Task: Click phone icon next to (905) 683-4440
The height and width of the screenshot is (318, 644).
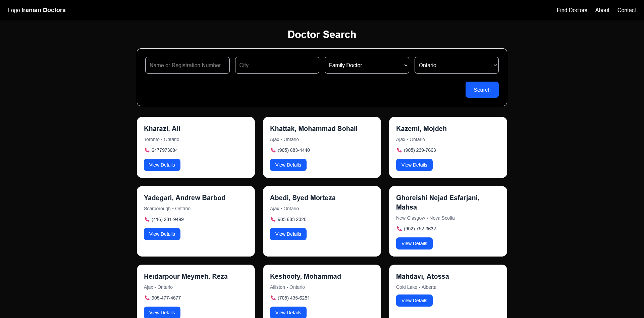Action: 273,150
